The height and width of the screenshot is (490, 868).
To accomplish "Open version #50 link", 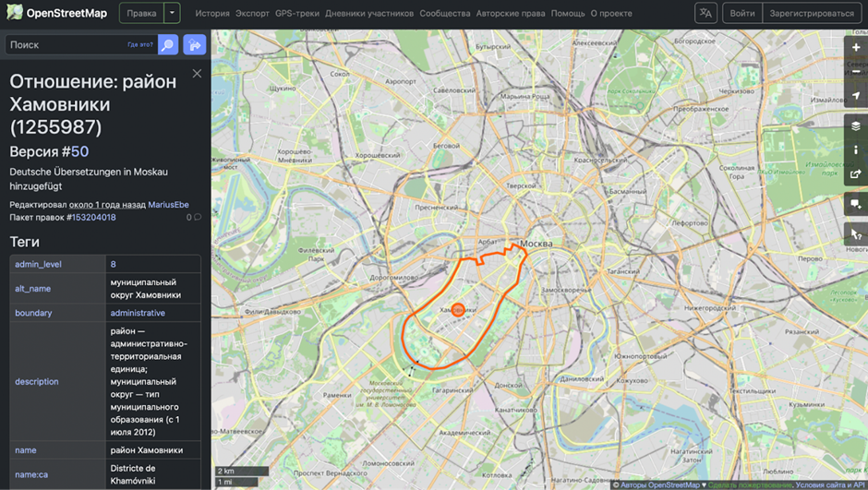I will tap(79, 151).
